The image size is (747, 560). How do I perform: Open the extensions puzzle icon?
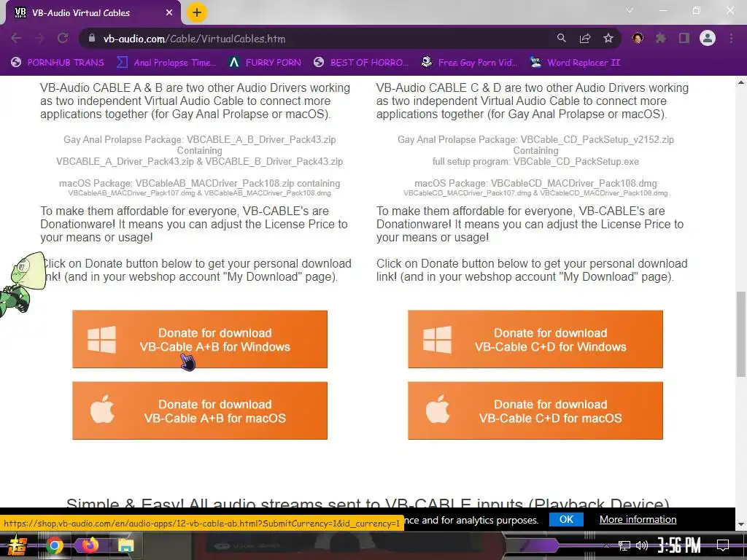click(661, 38)
